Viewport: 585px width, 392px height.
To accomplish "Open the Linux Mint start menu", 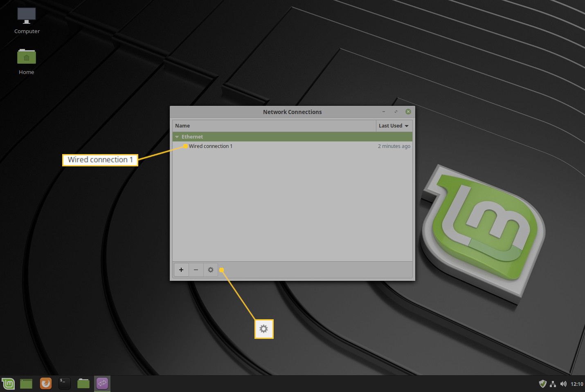I will 8,383.
